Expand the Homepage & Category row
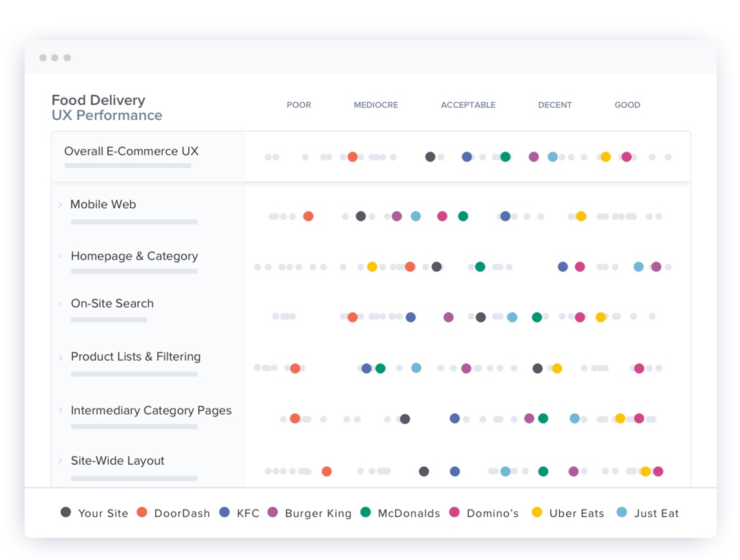 coord(60,256)
